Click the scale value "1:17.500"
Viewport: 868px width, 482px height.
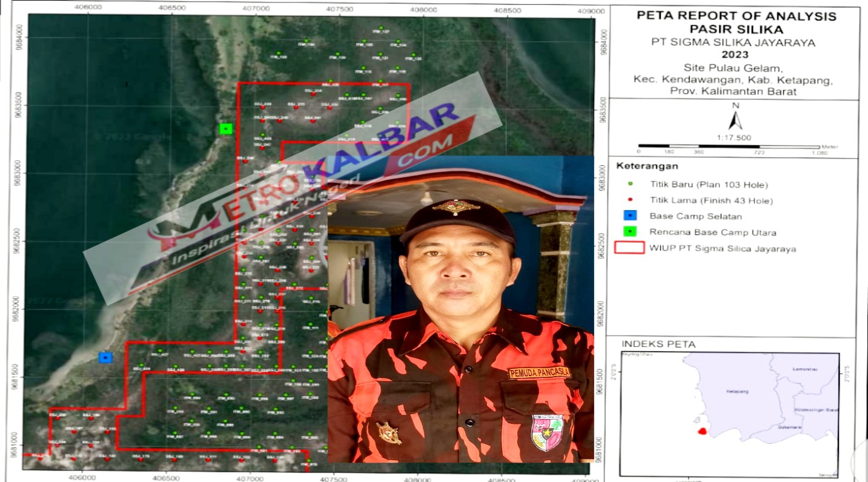[734, 137]
